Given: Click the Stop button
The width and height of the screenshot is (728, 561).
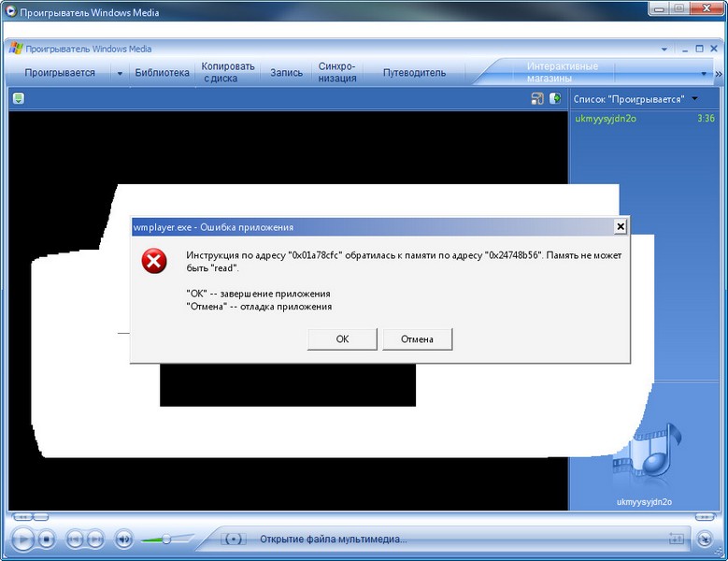Looking at the screenshot, I should 46,539.
